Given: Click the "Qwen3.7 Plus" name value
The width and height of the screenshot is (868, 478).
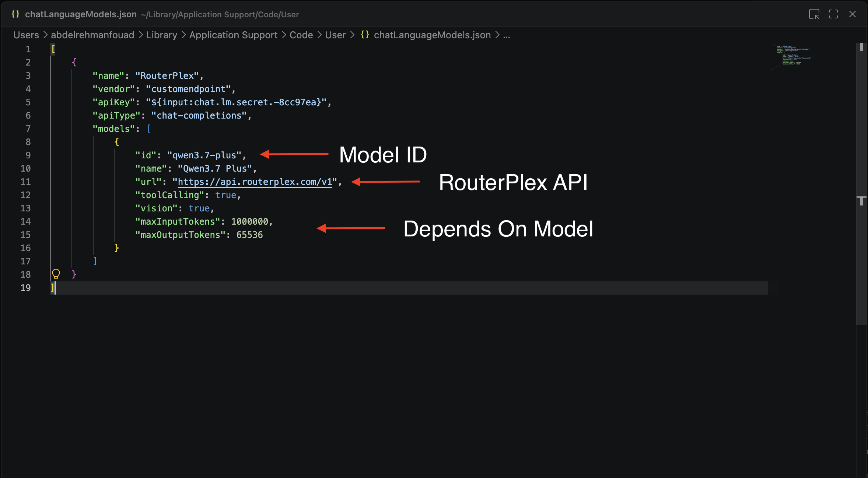Looking at the screenshot, I should pyautogui.click(x=215, y=168).
